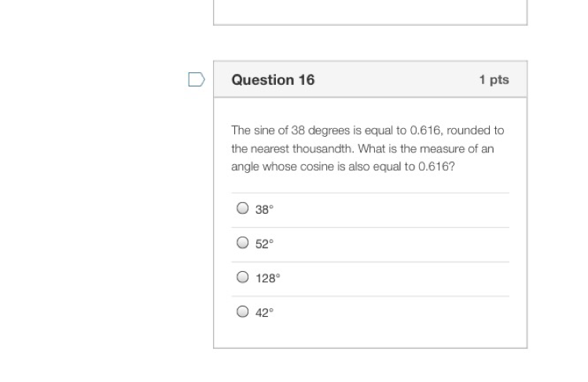The height and width of the screenshot is (382, 588).
Task: Click the "38°" answer label text
Action: pos(264,210)
